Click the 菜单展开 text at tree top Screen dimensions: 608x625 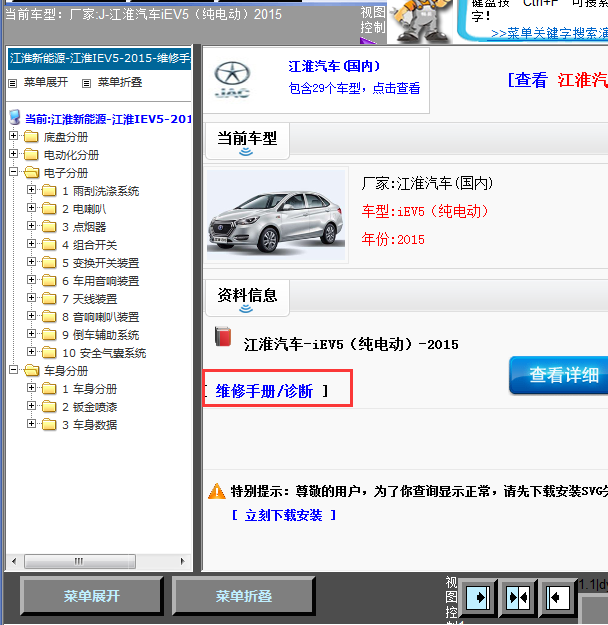(x=46, y=82)
